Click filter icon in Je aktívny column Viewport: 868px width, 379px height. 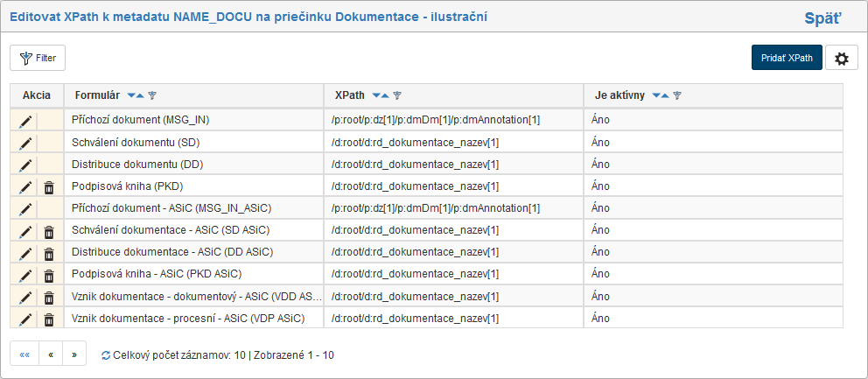point(676,95)
